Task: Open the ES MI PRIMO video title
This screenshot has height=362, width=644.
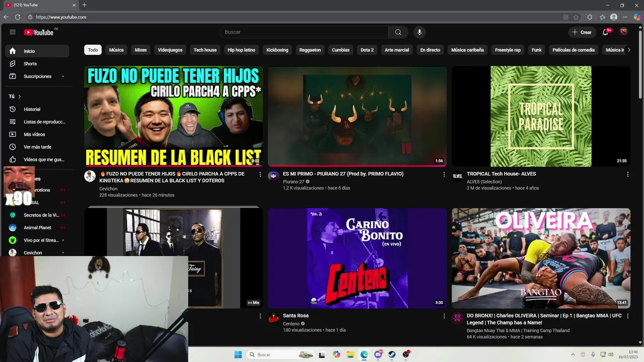Action: tap(343, 174)
